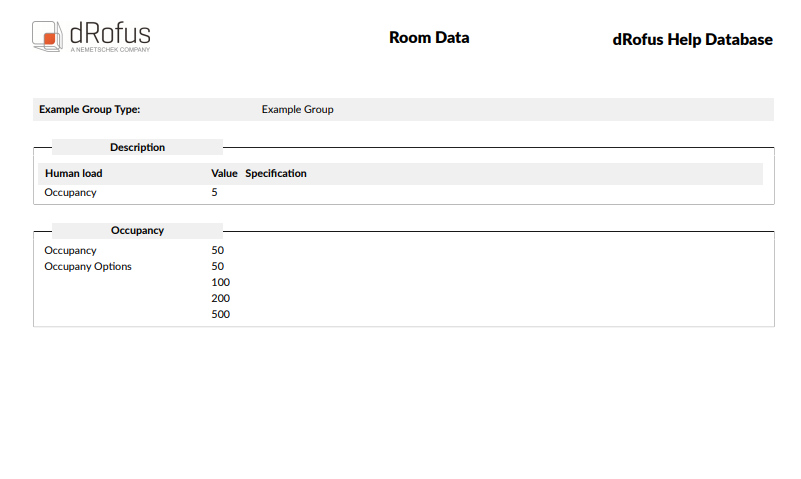Select the 50 beside Occupany Options
The image size is (801, 479).
(x=218, y=266)
